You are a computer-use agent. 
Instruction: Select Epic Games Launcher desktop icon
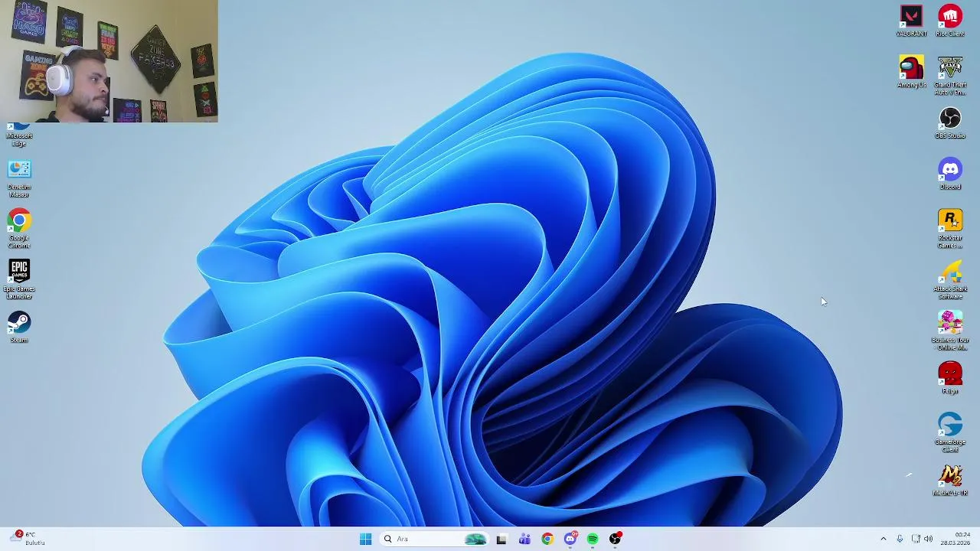[19, 280]
